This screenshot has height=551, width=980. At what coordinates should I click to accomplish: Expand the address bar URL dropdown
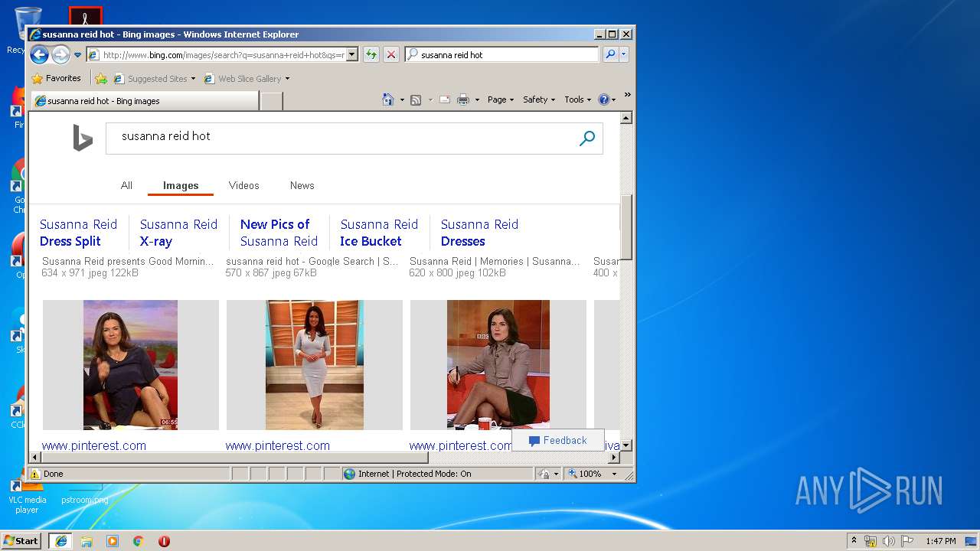(x=352, y=54)
